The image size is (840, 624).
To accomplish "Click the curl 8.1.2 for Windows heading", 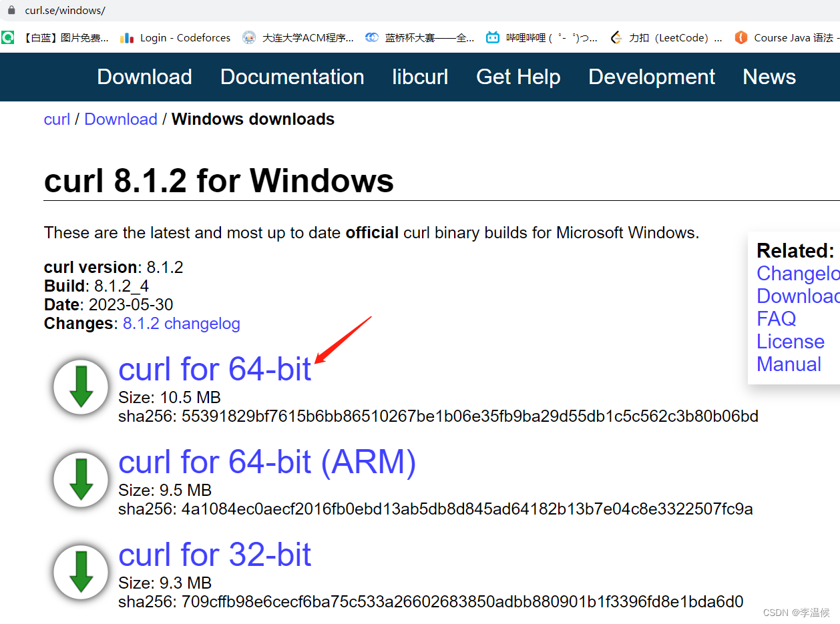I will click(x=219, y=181).
